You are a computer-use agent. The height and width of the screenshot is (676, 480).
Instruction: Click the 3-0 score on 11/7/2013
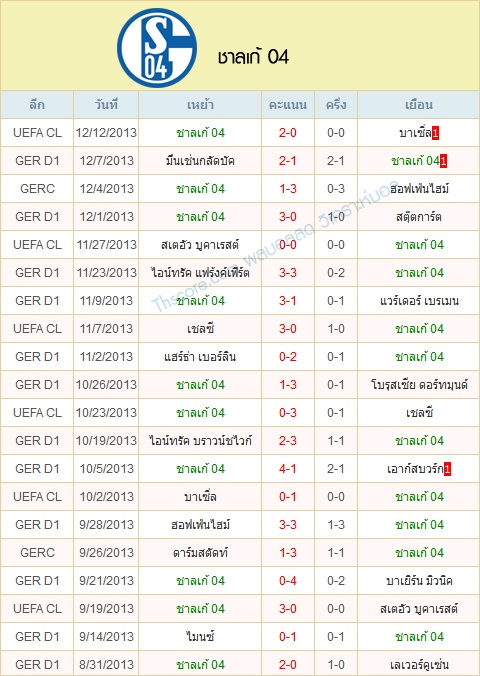[288, 329]
